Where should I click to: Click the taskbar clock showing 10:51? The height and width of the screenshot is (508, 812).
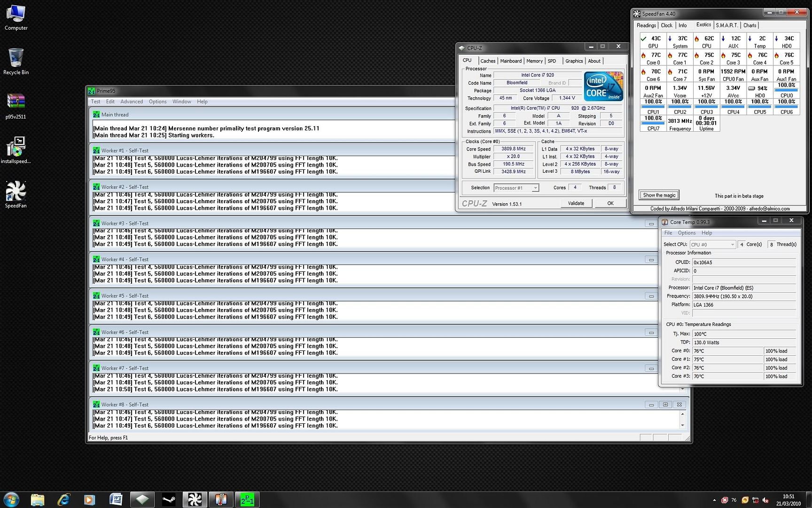(x=788, y=500)
